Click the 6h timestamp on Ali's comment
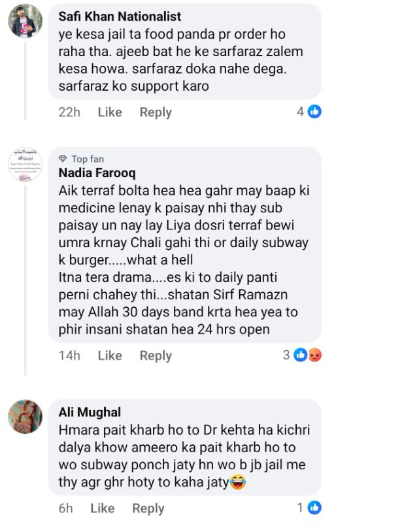This screenshot has height=532, width=402. [x=65, y=508]
